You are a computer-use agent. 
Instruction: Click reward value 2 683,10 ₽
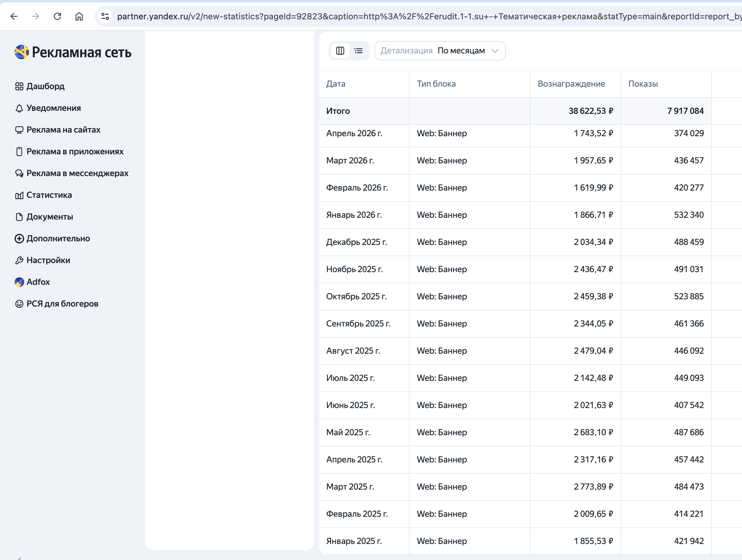(593, 432)
